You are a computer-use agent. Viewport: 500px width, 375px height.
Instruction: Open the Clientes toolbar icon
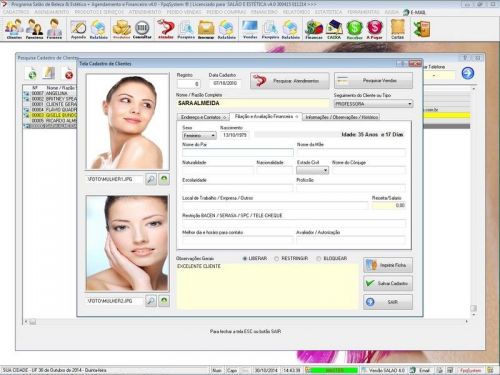point(14,29)
